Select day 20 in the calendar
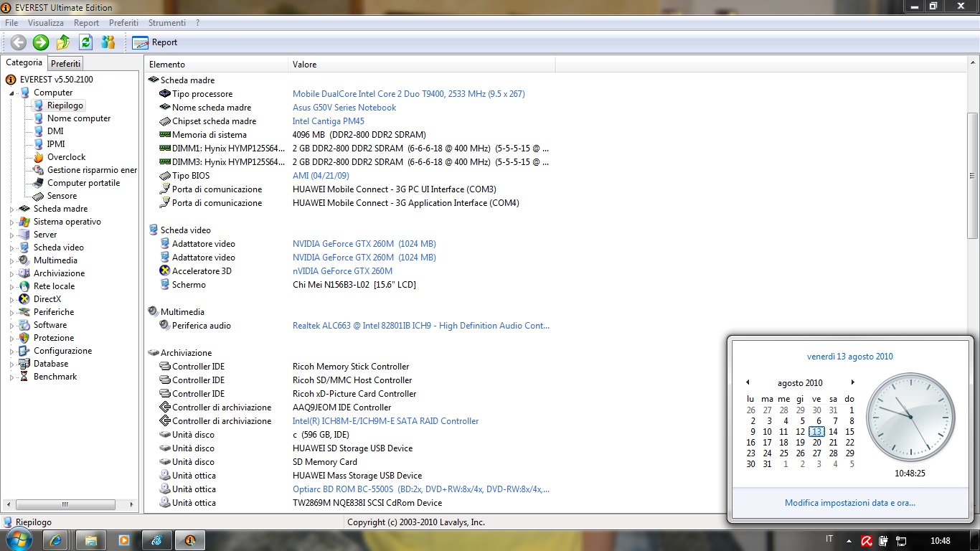 point(816,443)
